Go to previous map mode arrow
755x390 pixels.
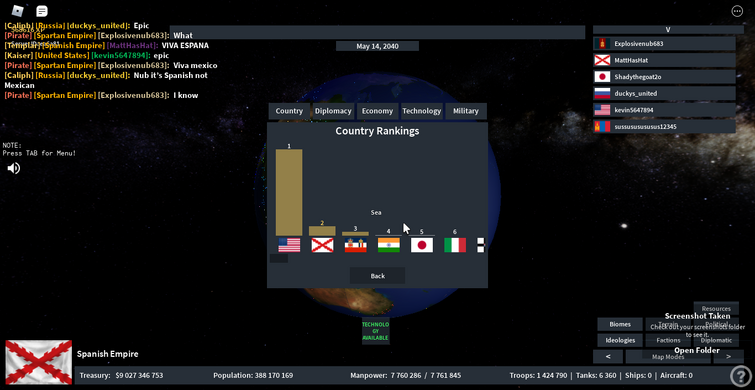(608, 356)
